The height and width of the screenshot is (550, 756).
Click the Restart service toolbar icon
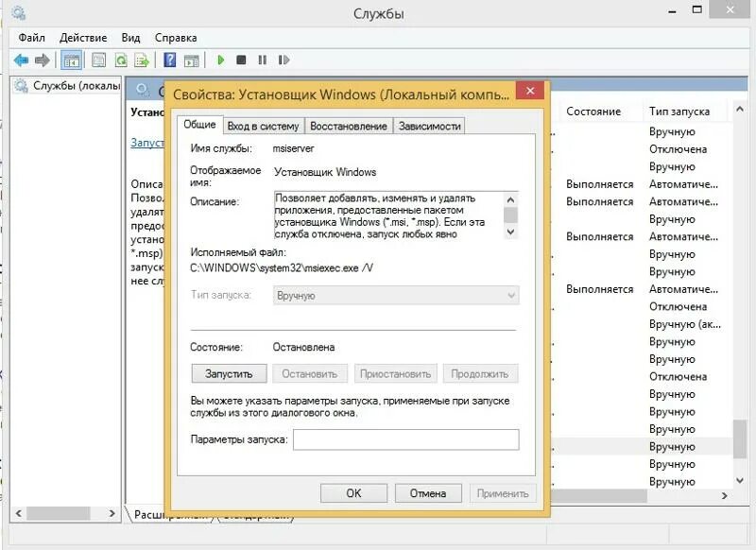(x=283, y=60)
